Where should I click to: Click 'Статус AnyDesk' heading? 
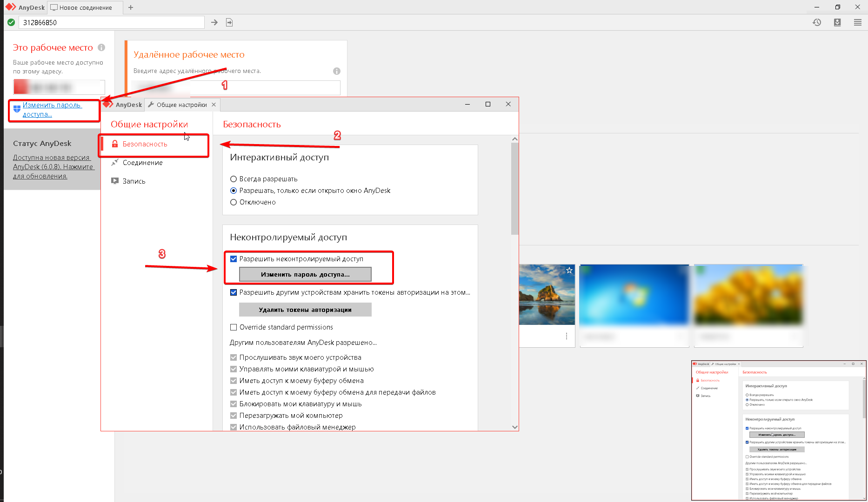coord(42,144)
